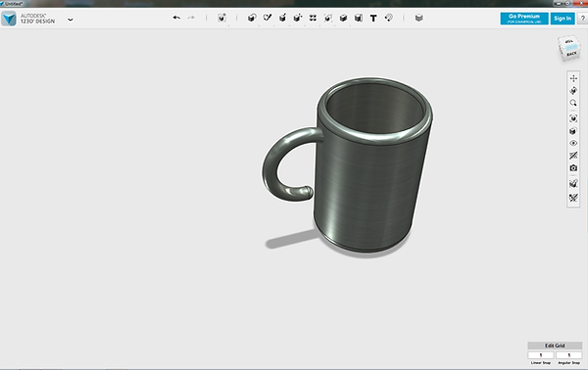This screenshot has width=588, height=370.
Task: Open the Help question mark
Action: coord(583,19)
